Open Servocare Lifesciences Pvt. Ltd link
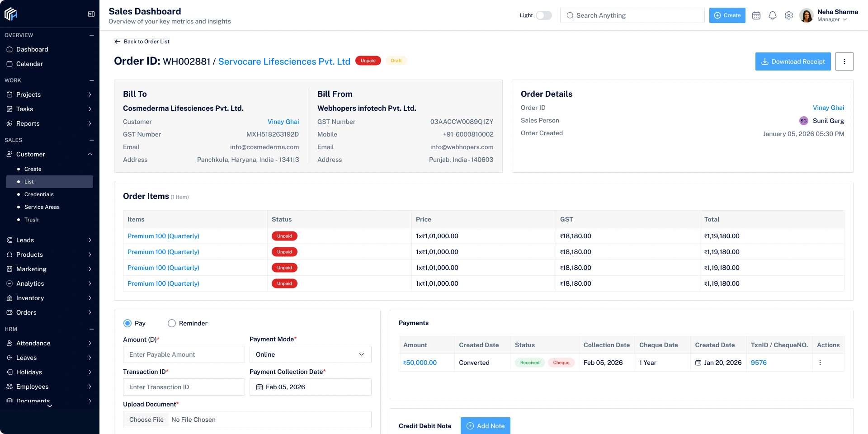The image size is (868, 434). tap(284, 61)
